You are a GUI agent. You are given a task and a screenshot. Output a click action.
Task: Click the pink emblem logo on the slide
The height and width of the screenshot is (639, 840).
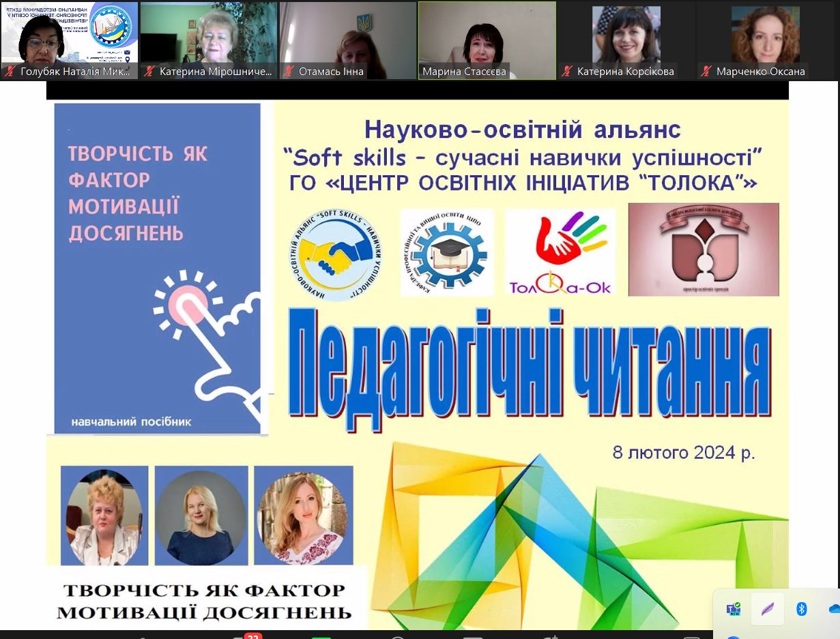pos(704,250)
